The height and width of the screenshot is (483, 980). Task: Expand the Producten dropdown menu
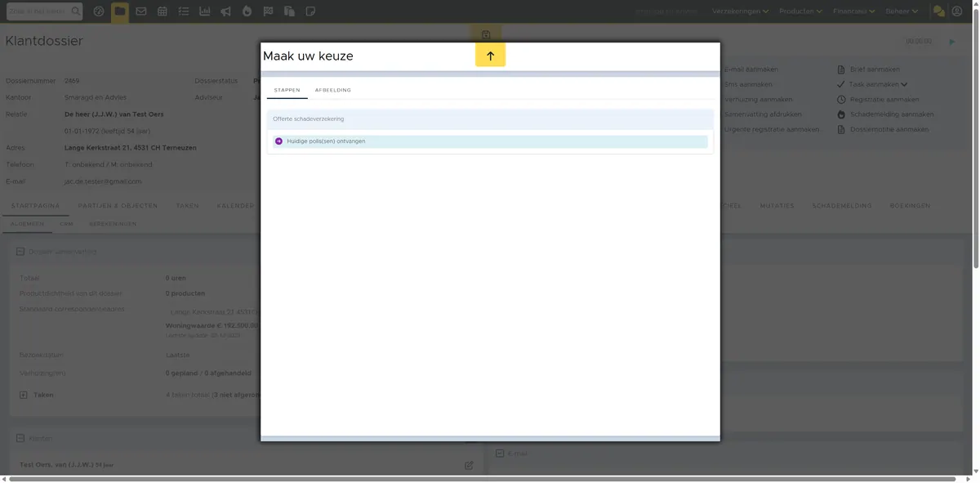pos(802,11)
